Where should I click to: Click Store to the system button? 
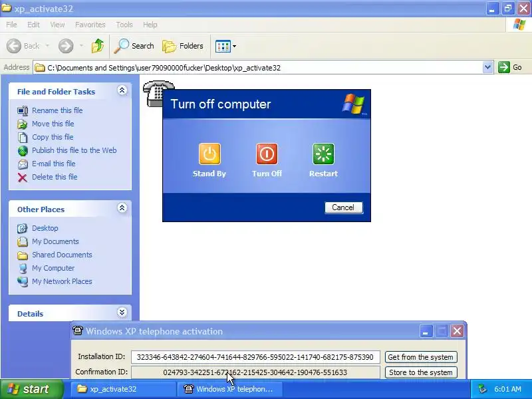coord(421,372)
